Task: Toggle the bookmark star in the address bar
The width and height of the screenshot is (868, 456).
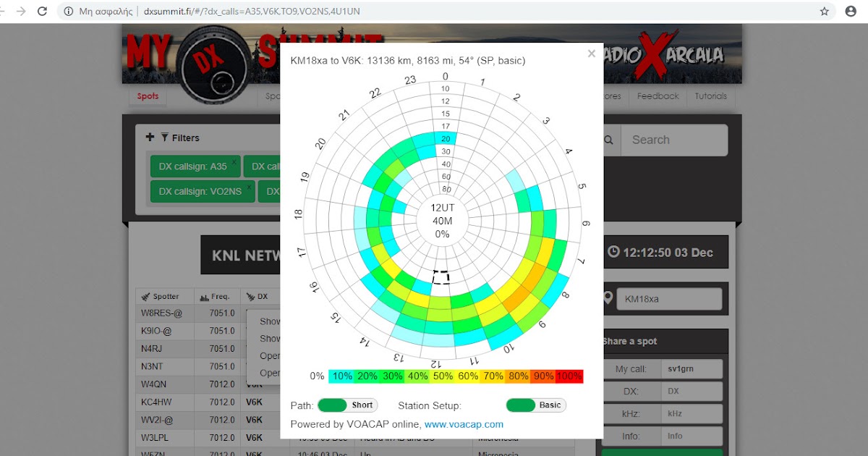Action: (825, 11)
